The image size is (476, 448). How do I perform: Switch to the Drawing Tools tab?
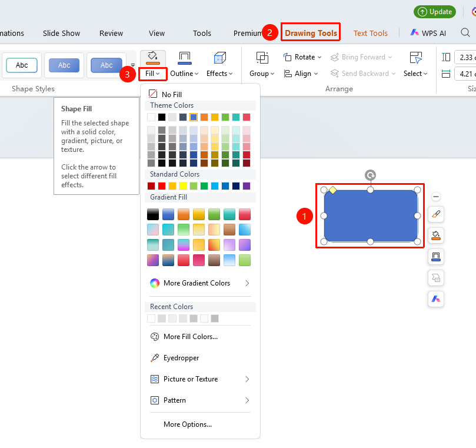pos(311,33)
